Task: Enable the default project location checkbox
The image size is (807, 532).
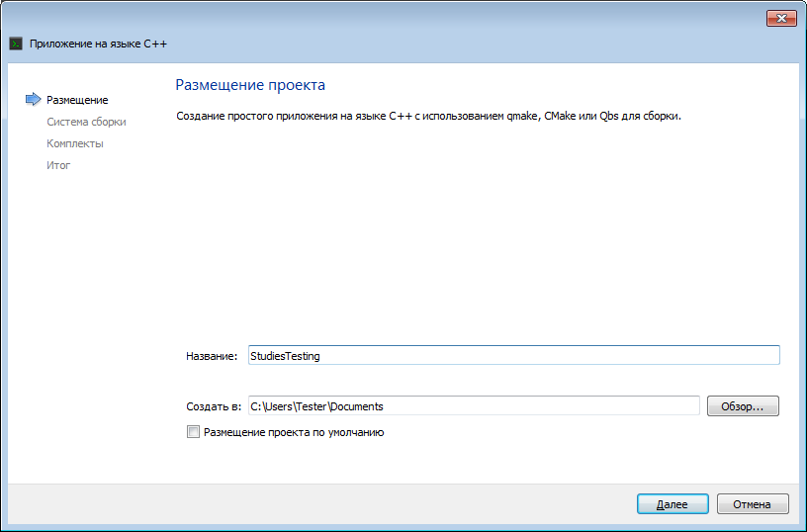Action: (193, 432)
